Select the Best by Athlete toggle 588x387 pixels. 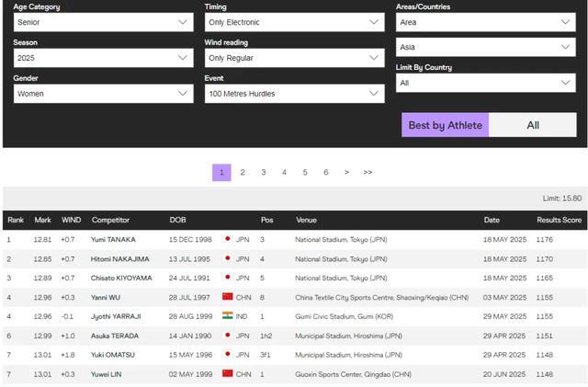(445, 125)
